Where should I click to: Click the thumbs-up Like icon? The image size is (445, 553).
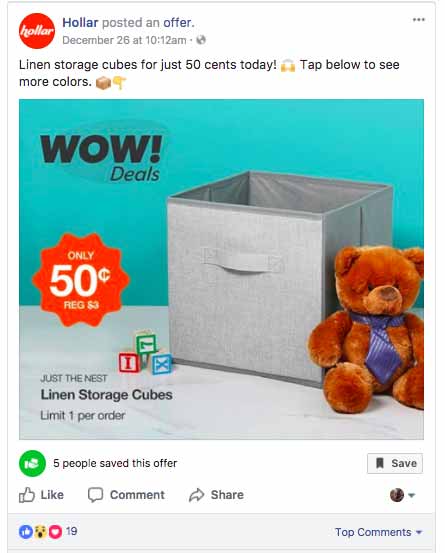[27, 495]
